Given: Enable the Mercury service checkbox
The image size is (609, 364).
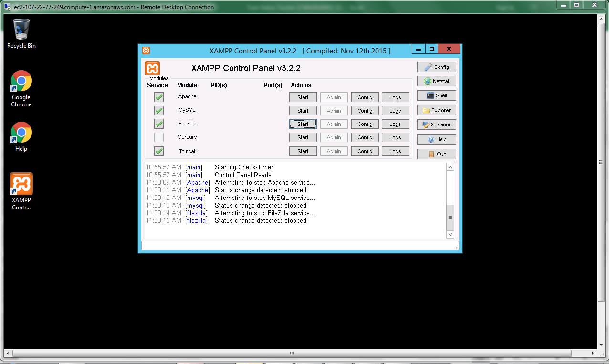Looking at the screenshot, I should coord(159,137).
